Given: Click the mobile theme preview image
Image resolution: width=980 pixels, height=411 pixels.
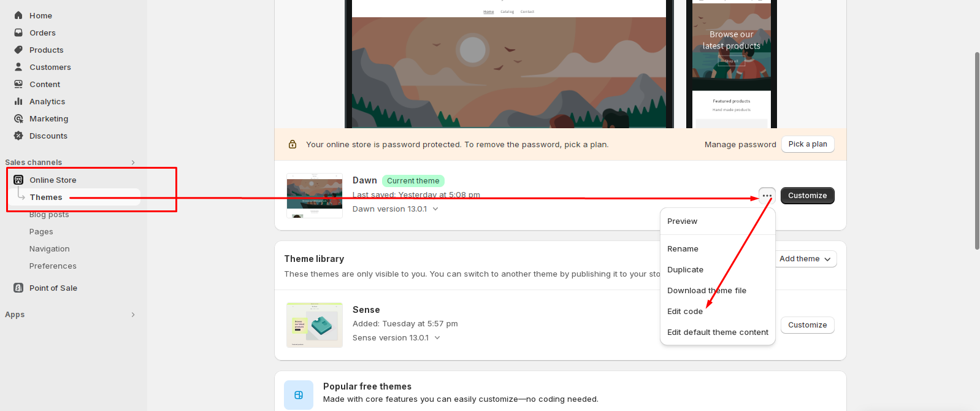Looking at the screenshot, I should pyautogui.click(x=732, y=64).
